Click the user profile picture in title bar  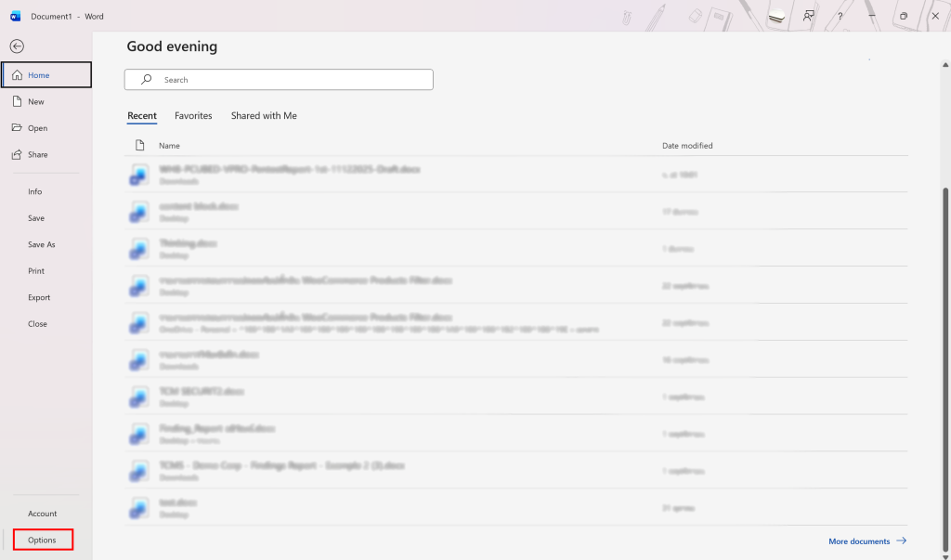(x=777, y=16)
